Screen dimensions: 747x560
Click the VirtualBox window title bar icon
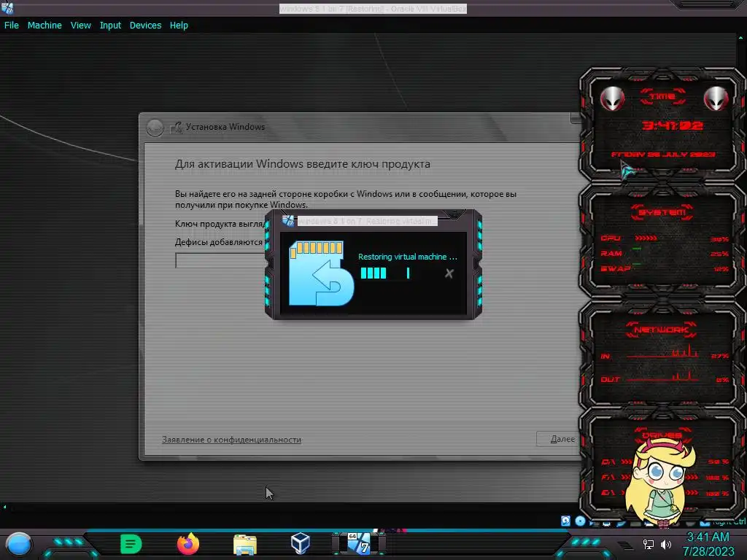(x=7, y=7)
